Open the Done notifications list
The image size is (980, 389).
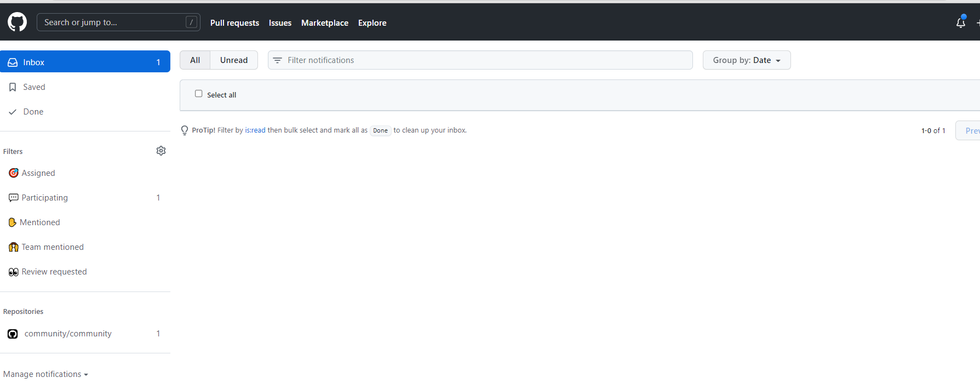(85, 112)
